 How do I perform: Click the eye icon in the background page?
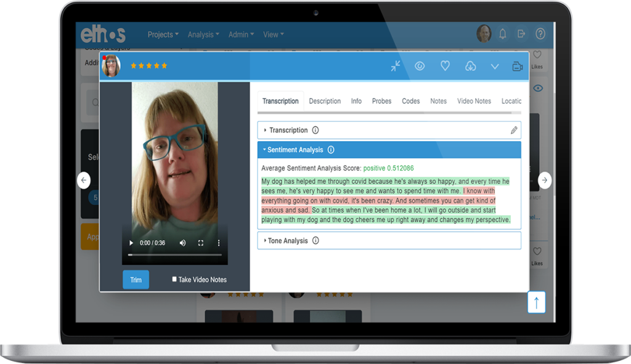coord(538,88)
